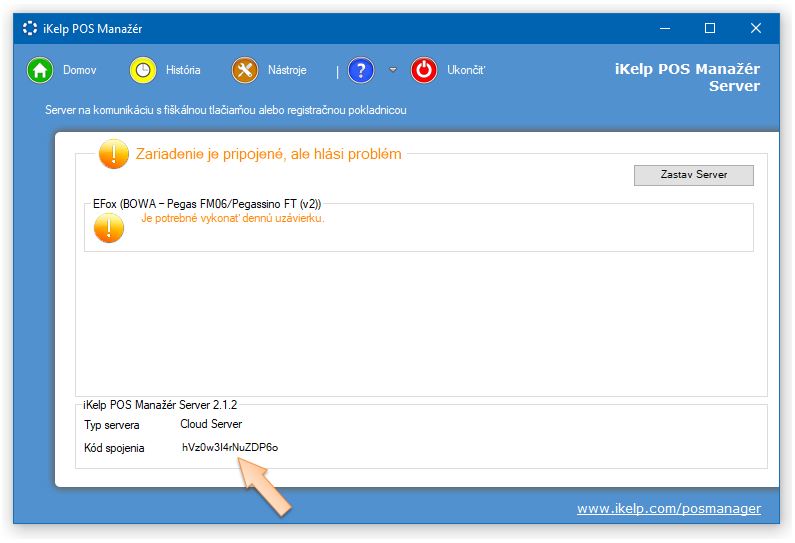The image size is (795, 543).
Task: Maximize the iKelp POS Manažér window
Action: [x=709, y=28]
